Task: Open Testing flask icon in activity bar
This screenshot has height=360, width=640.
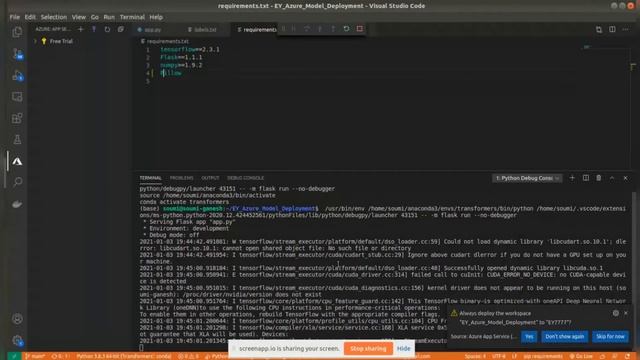Action: (17, 140)
